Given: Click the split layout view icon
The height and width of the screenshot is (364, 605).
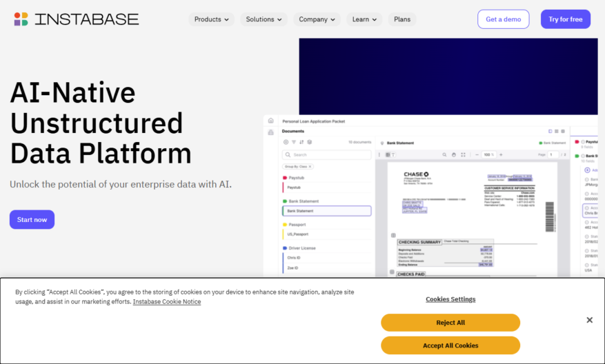Looking at the screenshot, I should pos(551,131).
